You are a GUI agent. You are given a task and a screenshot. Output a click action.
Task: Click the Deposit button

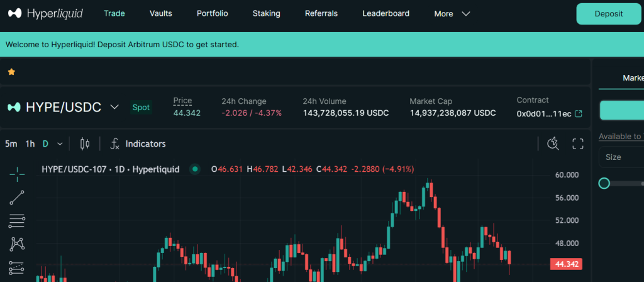(608, 14)
